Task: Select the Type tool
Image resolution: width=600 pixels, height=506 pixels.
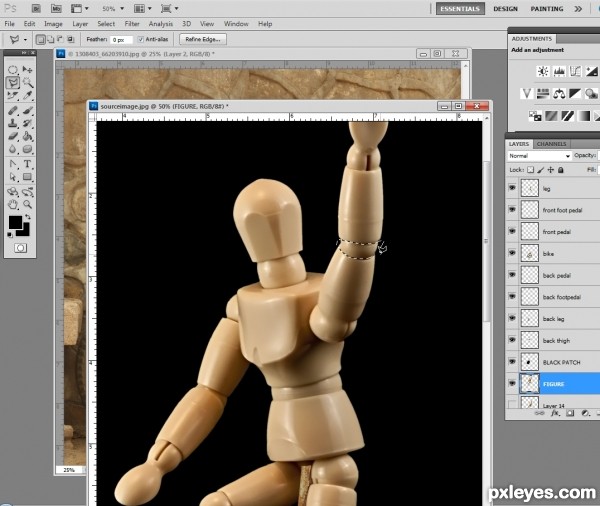Action: 28,164
